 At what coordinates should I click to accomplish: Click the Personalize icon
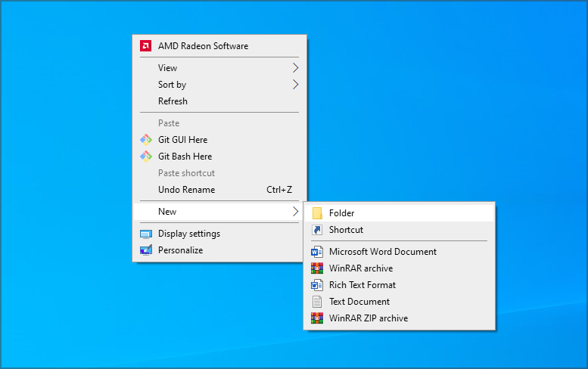pyautogui.click(x=146, y=250)
